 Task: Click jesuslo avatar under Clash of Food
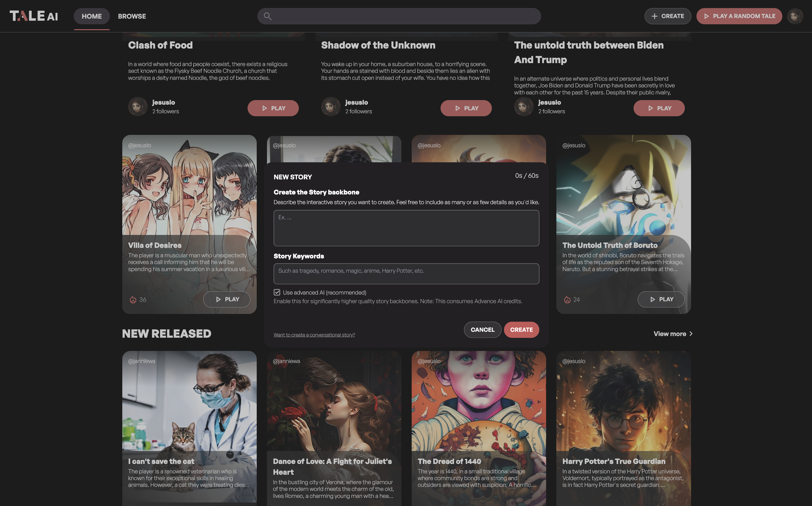tap(138, 107)
